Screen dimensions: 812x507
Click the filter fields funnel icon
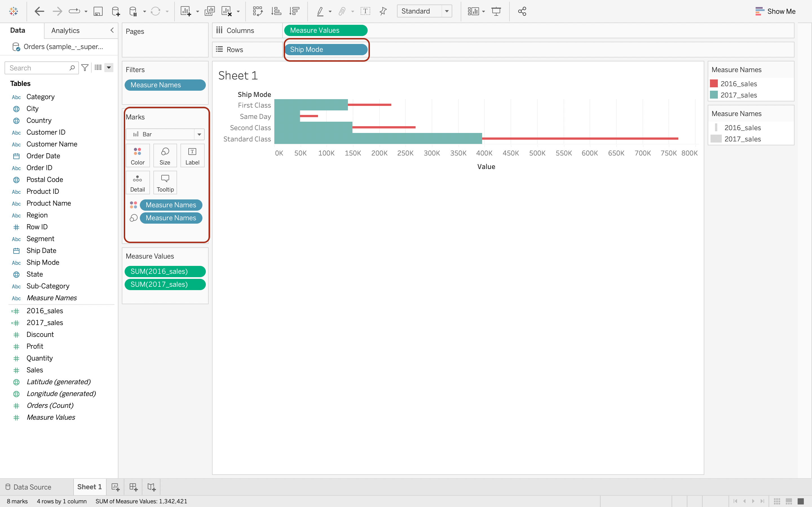[85, 68]
